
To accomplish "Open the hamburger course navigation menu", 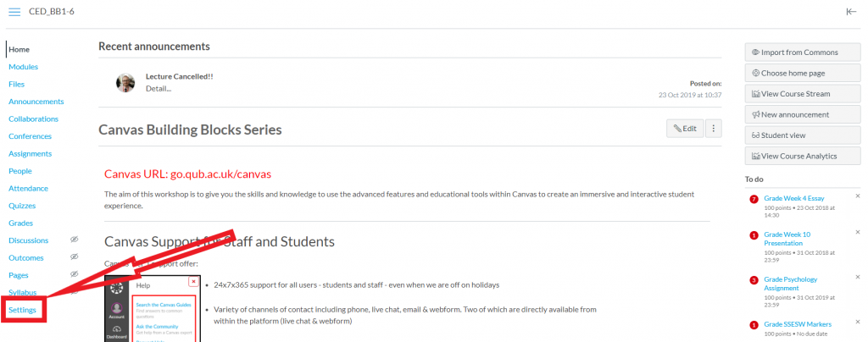I will [x=14, y=11].
